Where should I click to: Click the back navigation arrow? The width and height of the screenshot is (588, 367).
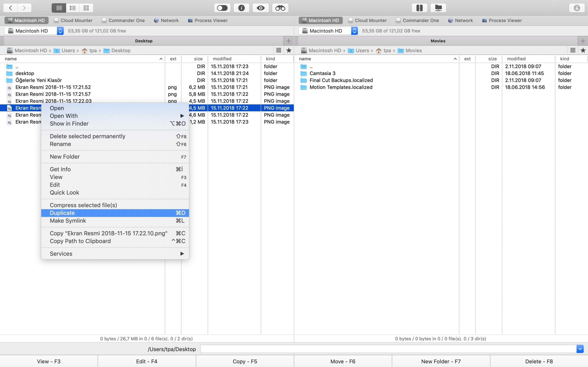pos(10,8)
